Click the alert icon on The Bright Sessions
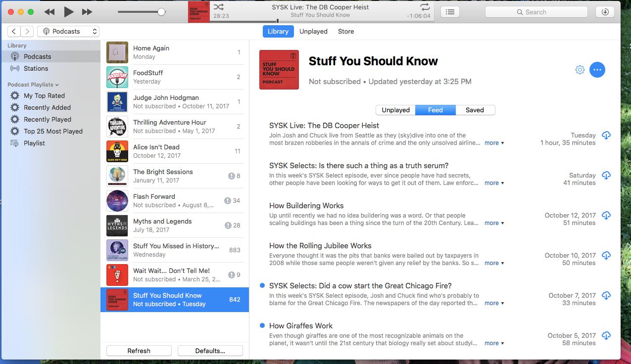The width and height of the screenshot is (631, 364). (231, 176)
